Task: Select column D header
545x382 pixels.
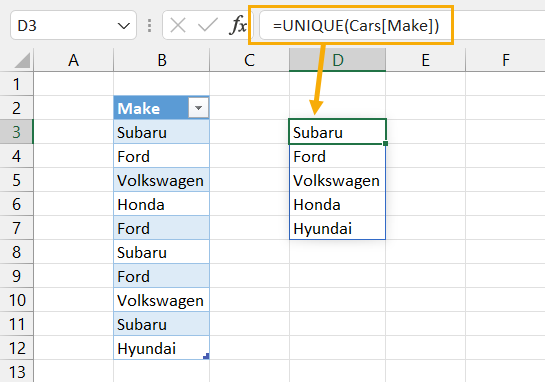Action: [x=337, y=60]
